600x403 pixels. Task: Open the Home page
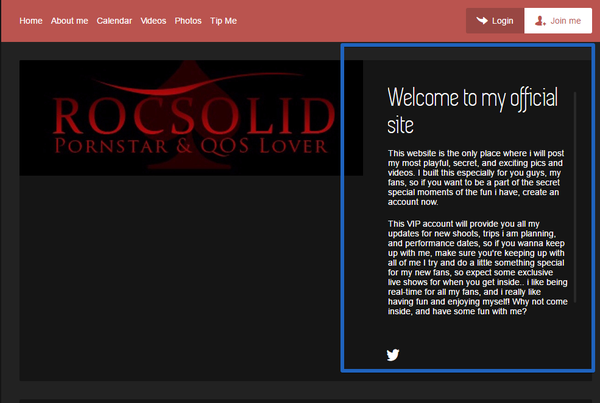31,21
